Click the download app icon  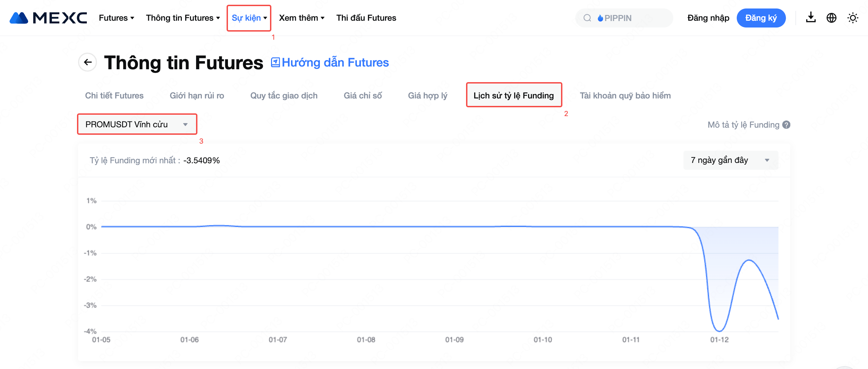point(811,18)
